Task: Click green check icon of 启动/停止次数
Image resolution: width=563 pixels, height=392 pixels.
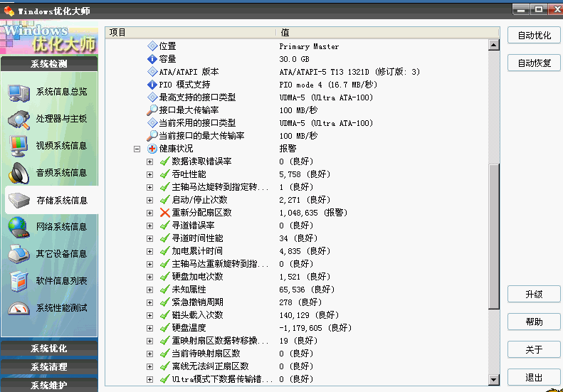Action: point(165,200)
